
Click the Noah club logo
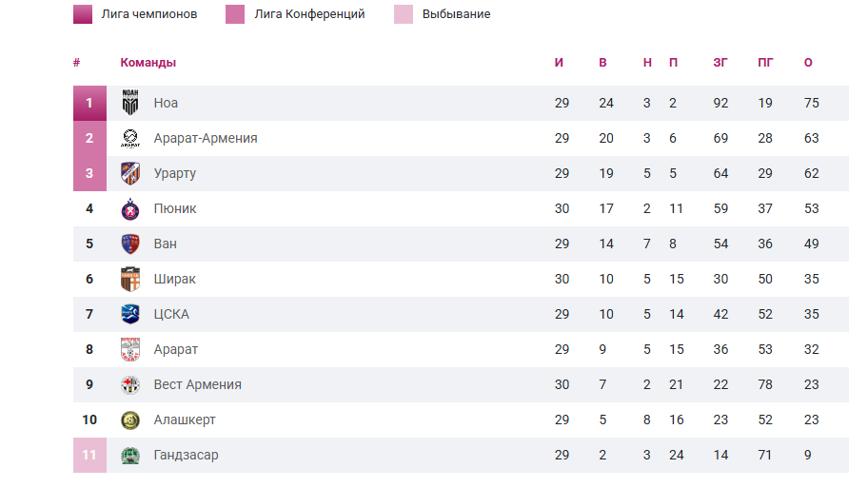click(x=130, y=103)
